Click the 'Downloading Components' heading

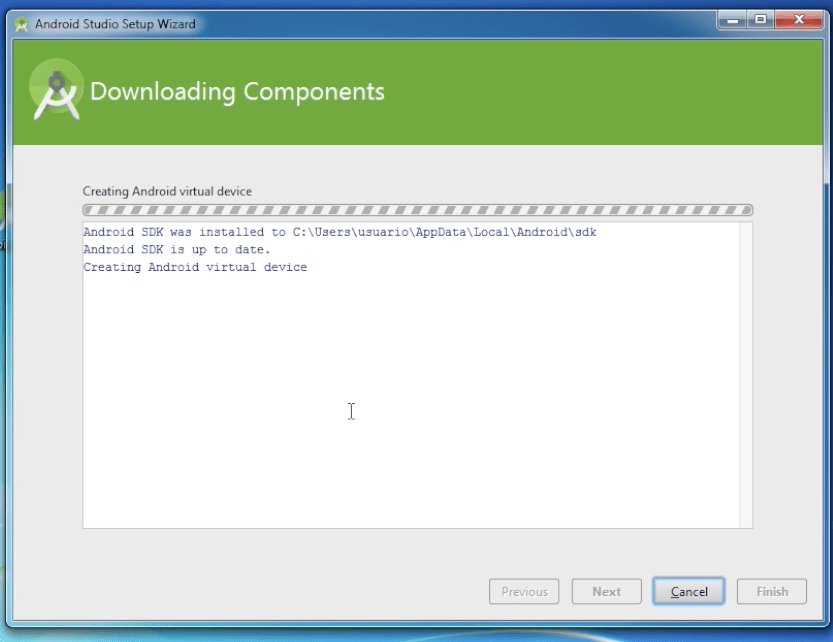tap(237, 91)
